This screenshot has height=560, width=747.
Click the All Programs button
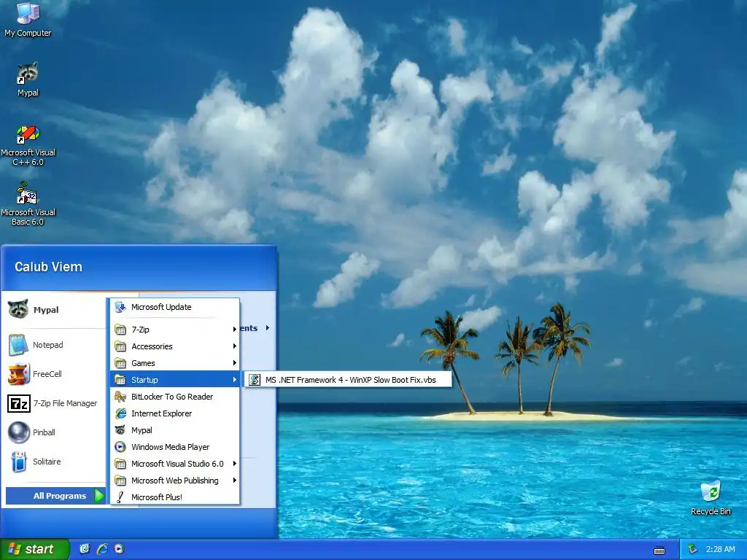55,496
